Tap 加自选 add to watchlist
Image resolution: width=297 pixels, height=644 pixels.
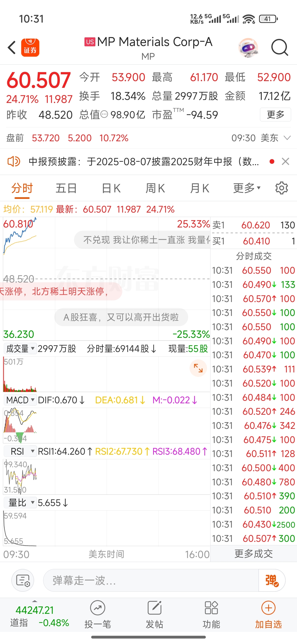[x=268, y=614]
